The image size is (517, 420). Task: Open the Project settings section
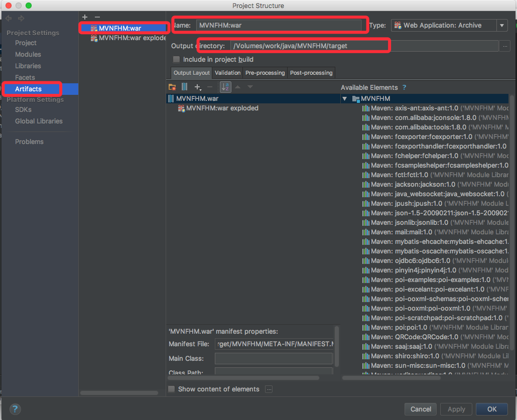click(x=26, y=43)
